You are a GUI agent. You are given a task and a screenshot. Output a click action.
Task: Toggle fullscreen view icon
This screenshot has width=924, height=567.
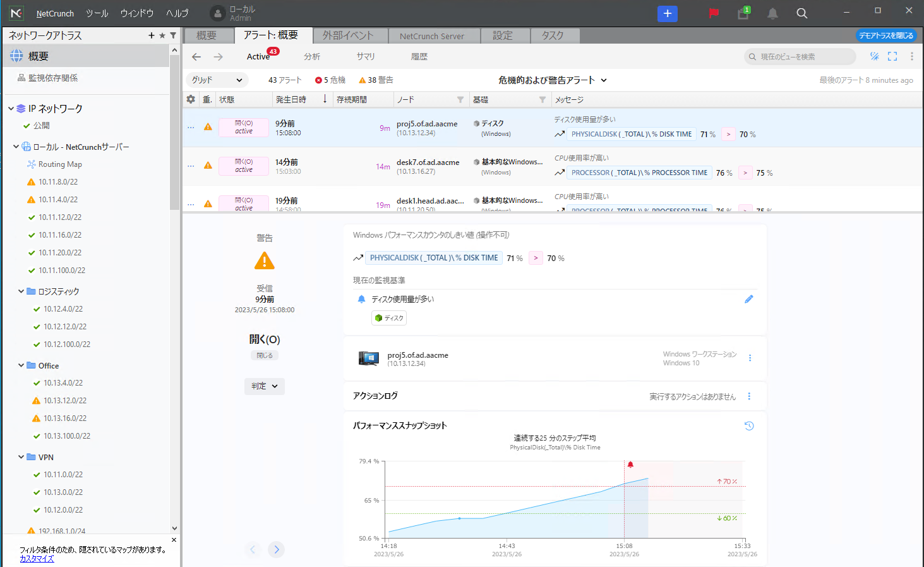(892, 56)
